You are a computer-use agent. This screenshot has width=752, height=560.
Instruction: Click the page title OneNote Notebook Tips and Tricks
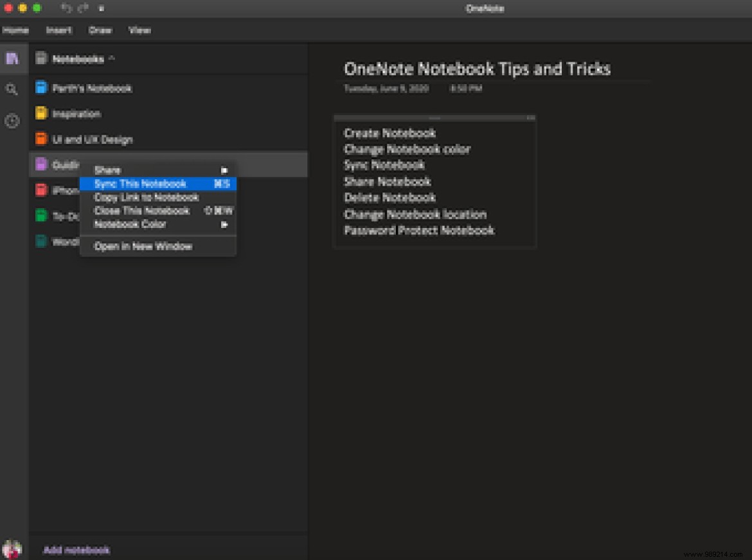pyautogui.click(x=478, y=69)
